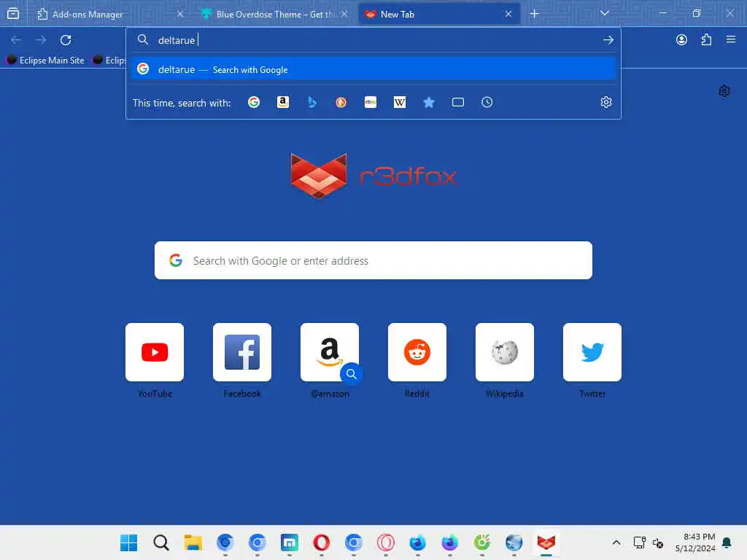Open the account profile icon
The height and width of the screenshot is (560, 747).
(682, 40)
